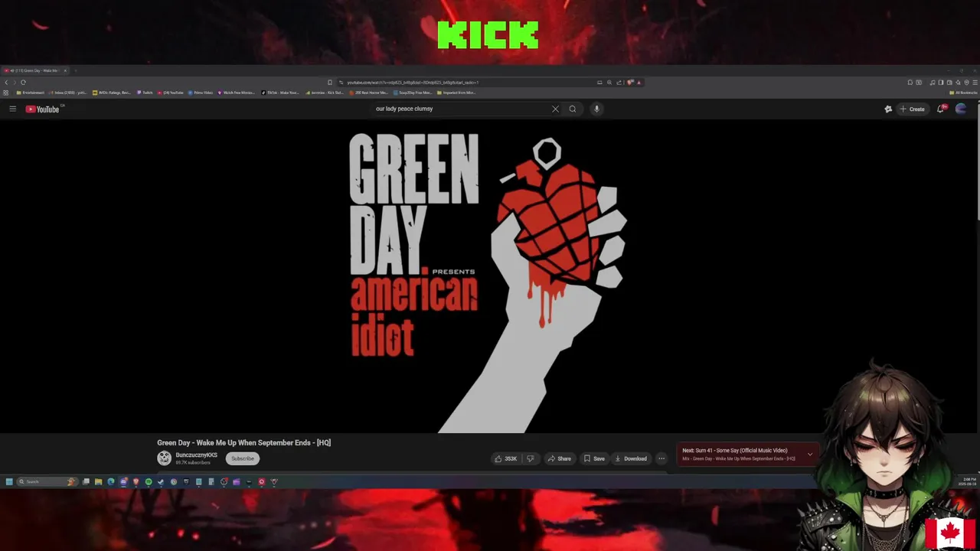Save the video to a playlist
This screenshot has height=551, width=980.
coord(594,458)
